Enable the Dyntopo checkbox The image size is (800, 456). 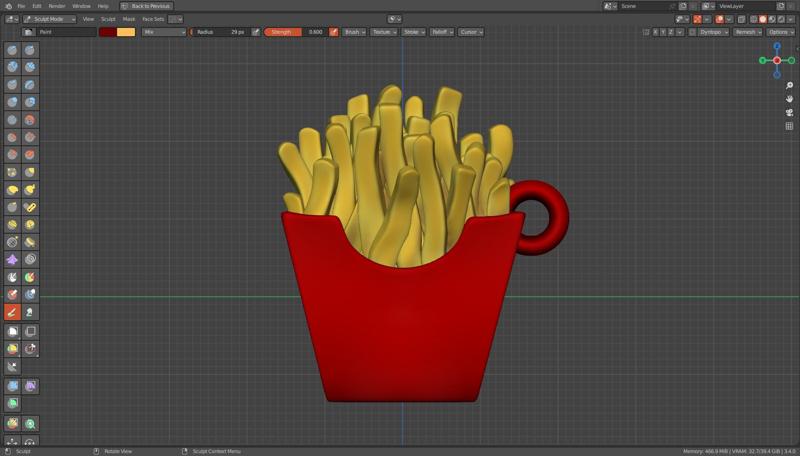tap(692, 32)
